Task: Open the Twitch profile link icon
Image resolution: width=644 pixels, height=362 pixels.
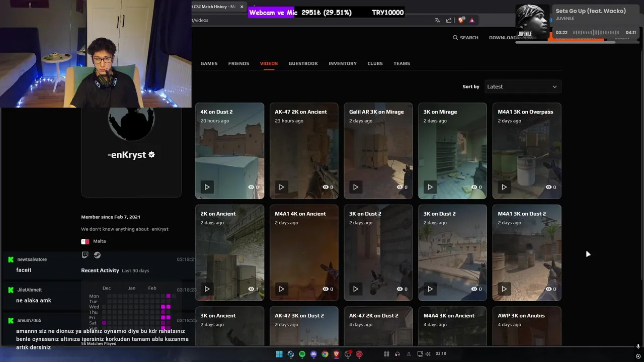Action: tap(85, 255)
